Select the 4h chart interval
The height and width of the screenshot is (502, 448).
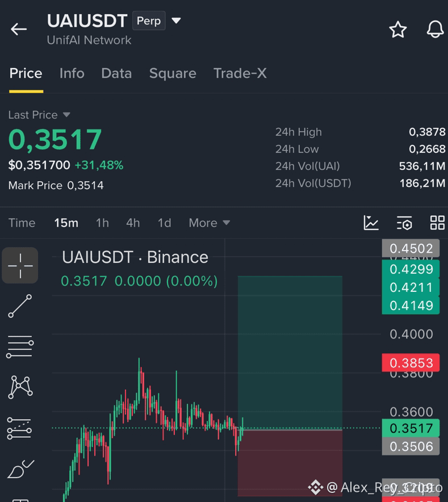[x=133, y=223]
